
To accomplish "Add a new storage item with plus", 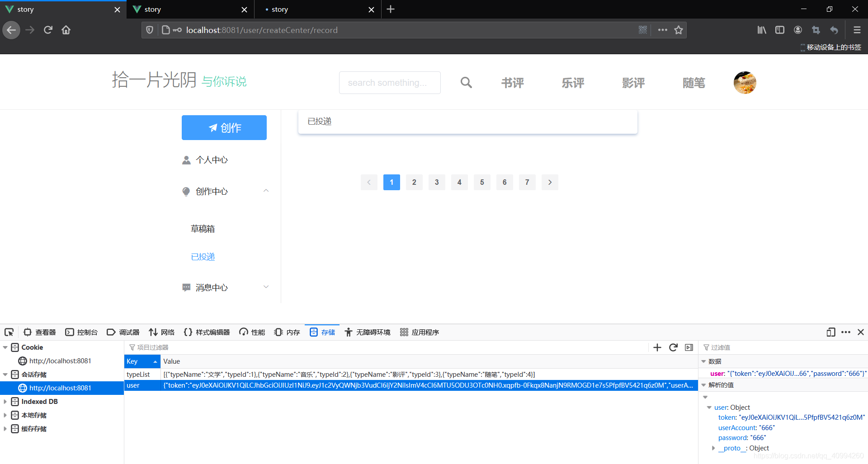I will coord(657,347).
